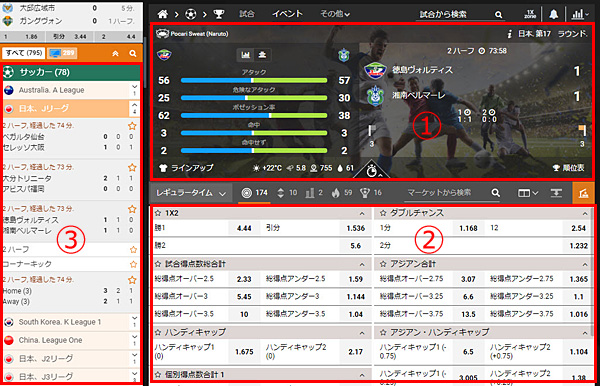Favorite the アジアン合計 market star

[x=383, y=264]
